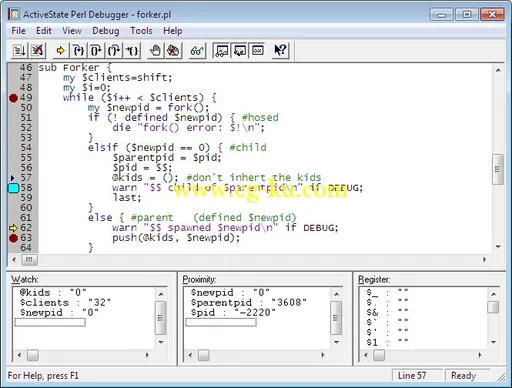Click the Step Over braces icon
The image size is (512, 388).
coord(96,51)
